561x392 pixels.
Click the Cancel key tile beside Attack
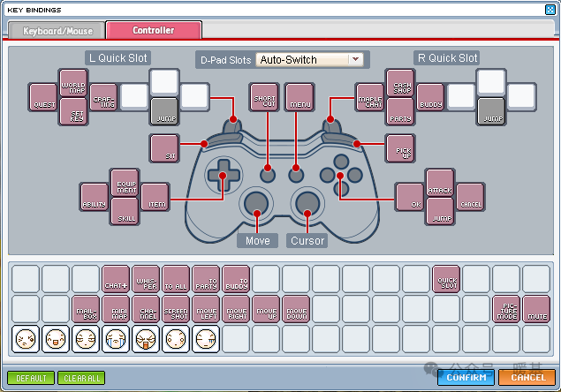click(x=471, y=197)
